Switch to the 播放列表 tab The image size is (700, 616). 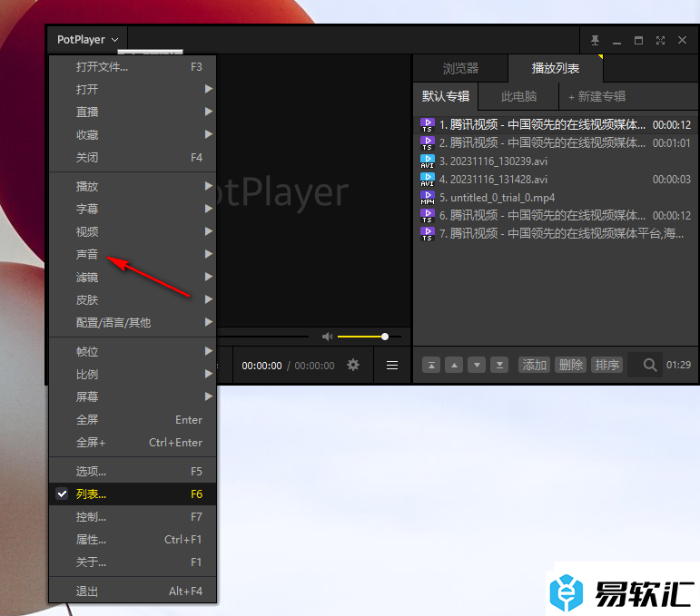[556, 68]
